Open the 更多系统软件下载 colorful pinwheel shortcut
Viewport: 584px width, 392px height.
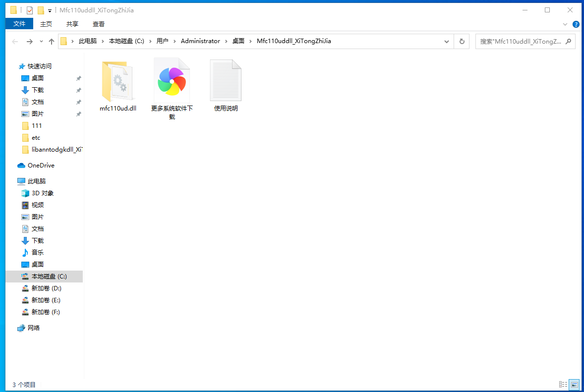click(x=172, y=81)
